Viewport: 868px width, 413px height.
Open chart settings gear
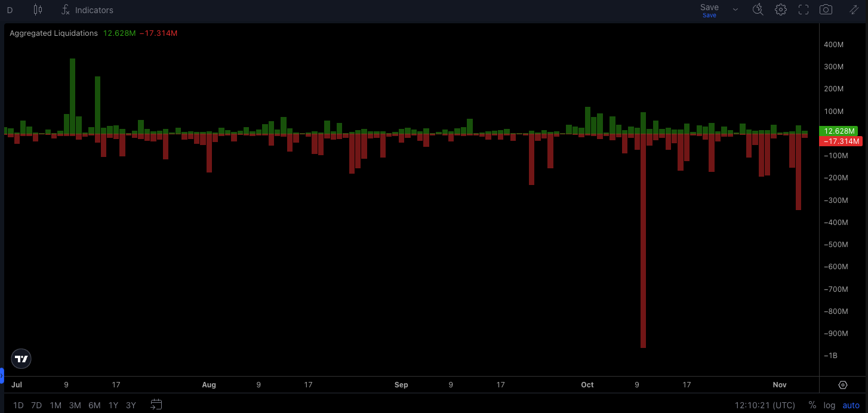(781, 10)
